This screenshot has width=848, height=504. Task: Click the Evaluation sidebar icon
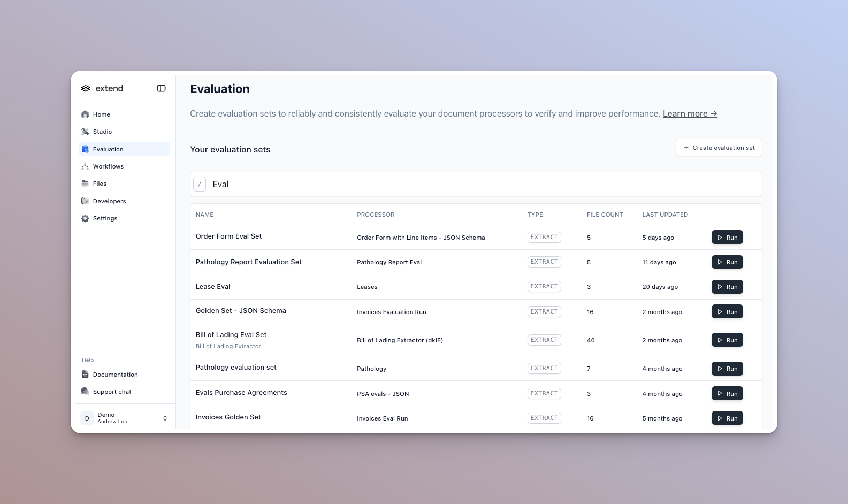[85, 149]
